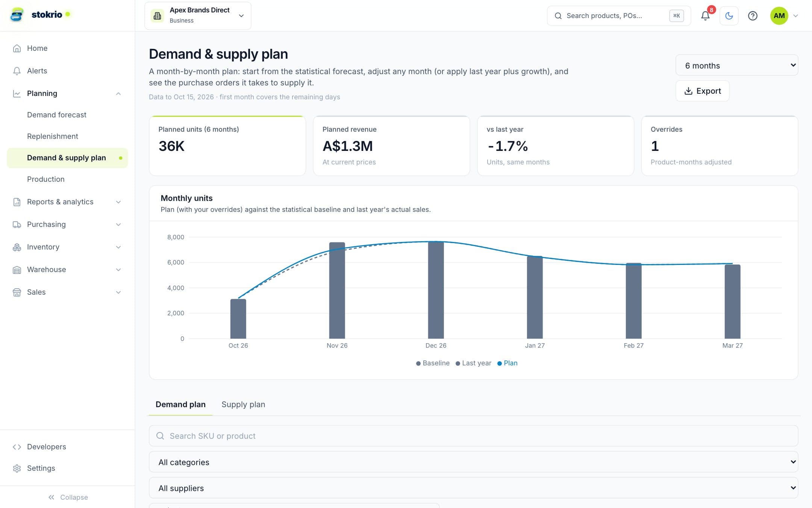Expand the Sales chevron
The width and height of the screenshot is (812, 508).
(x=118, y=292)
